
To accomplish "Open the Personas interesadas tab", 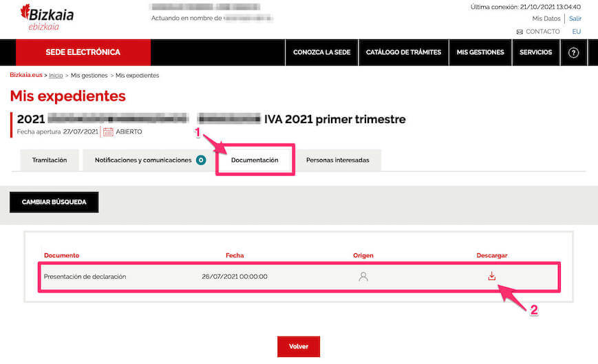I will point(337,160).
